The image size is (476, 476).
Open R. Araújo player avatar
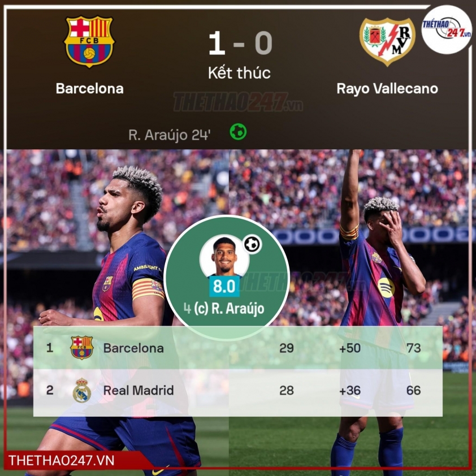coord(224,257)
